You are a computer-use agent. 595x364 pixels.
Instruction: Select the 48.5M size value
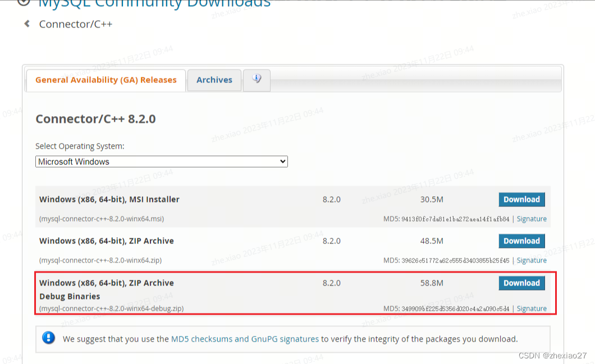point(432,241)
